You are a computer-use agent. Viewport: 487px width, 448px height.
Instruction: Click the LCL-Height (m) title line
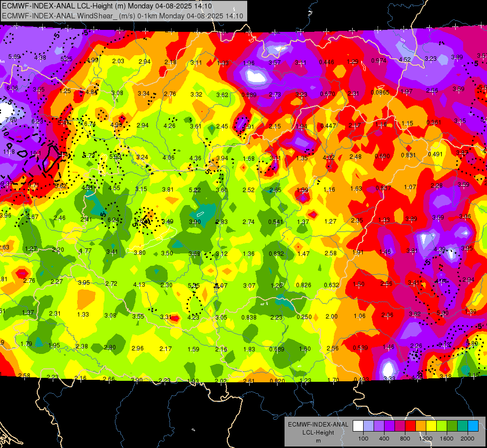[x=107, y=6]
